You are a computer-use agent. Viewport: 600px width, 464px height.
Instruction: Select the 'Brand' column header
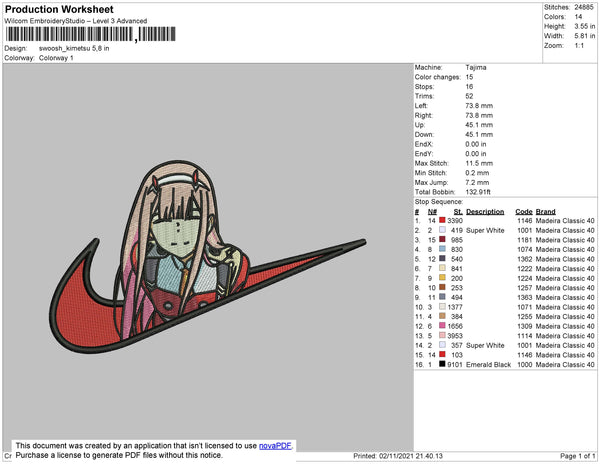point(545,212)
